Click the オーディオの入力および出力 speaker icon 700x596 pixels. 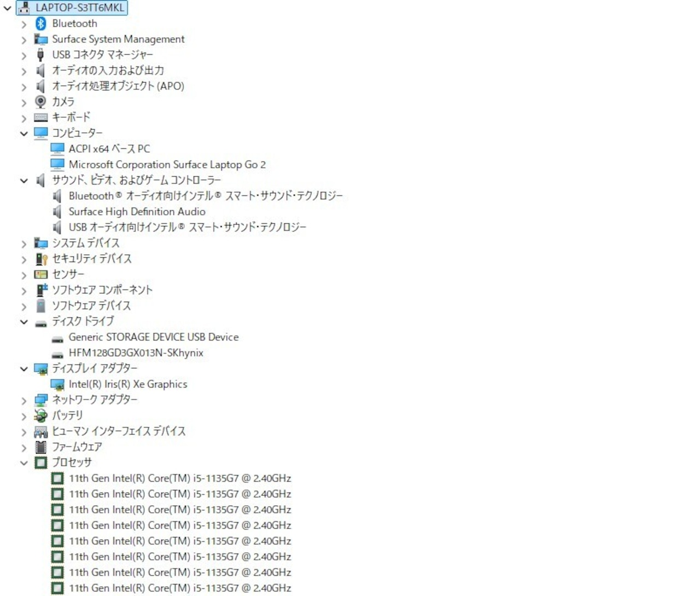coord(40,71)
